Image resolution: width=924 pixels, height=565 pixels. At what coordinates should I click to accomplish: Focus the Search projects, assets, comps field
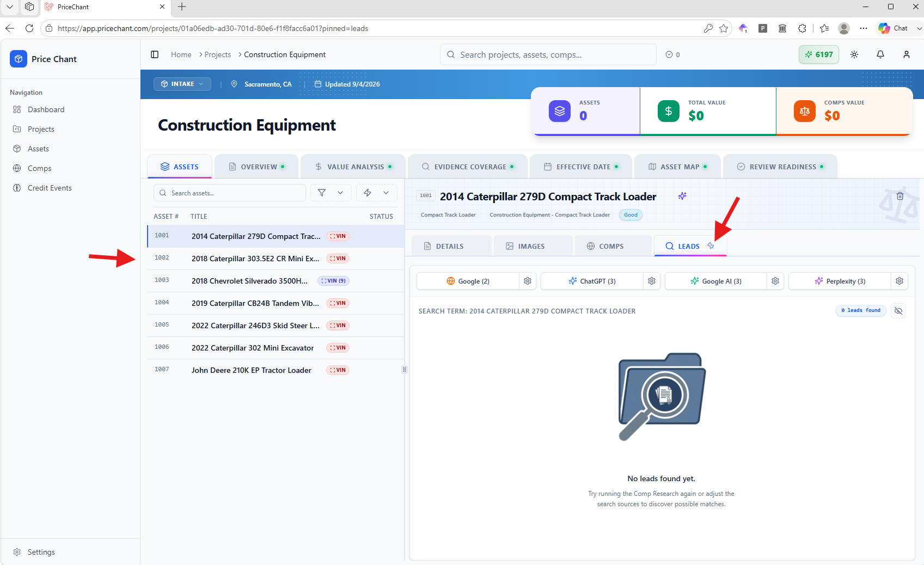point(548,54)
